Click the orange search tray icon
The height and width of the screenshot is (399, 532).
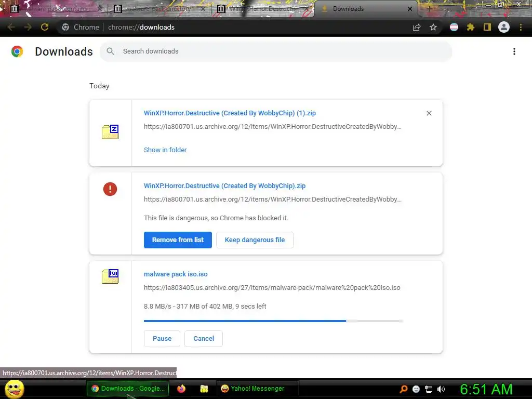(x=403, y=389)
